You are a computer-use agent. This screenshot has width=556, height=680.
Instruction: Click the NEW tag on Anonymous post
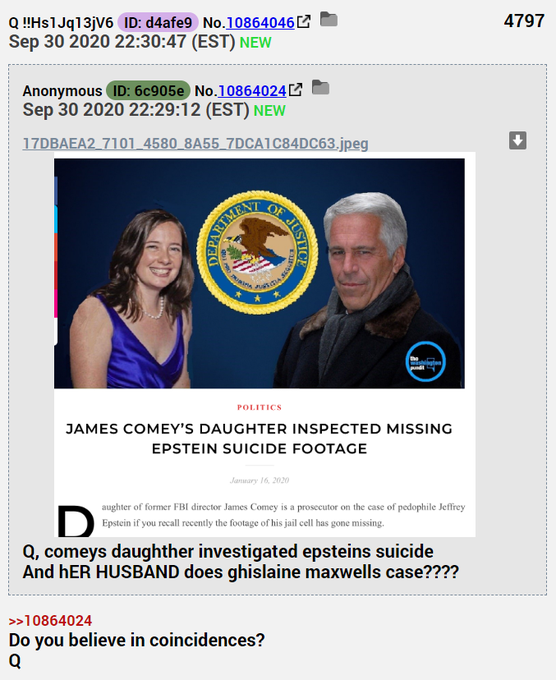tap(269, 111)
